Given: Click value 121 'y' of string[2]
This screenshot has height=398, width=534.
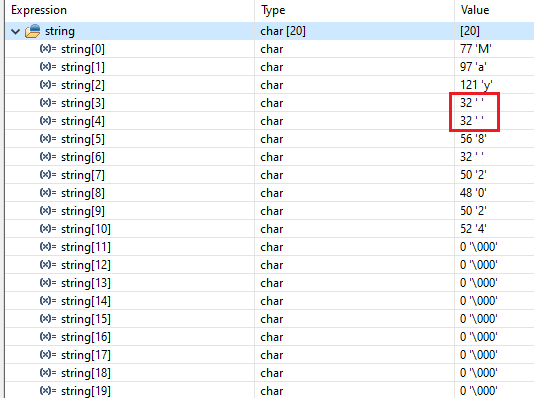Looking at the screenshot, I should [476, 85].
